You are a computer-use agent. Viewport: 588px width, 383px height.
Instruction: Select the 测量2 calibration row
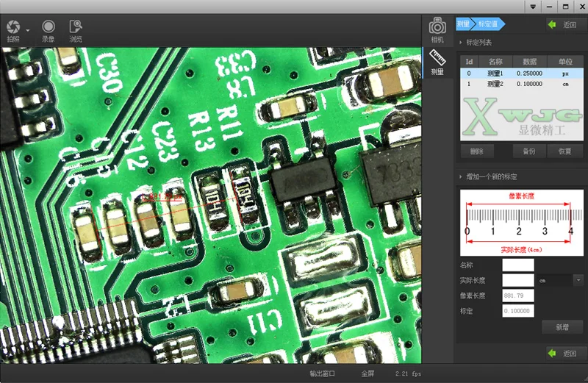point(522,84)
